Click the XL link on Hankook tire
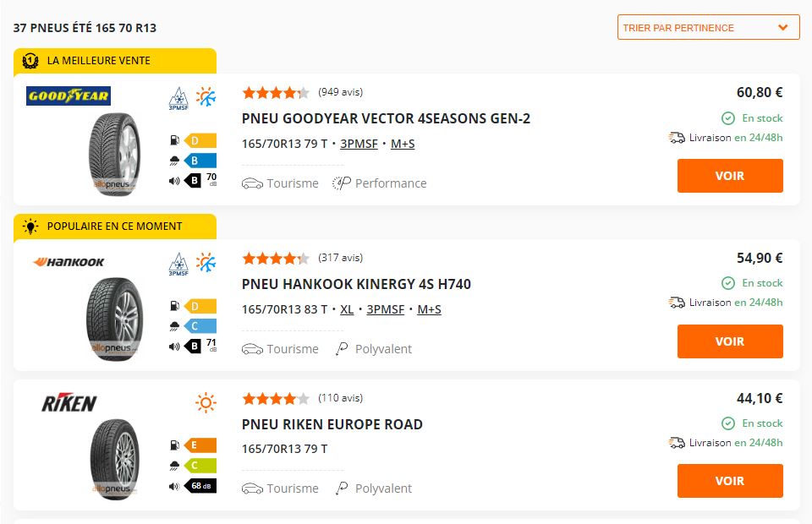Screen dimensions: 812x524 (x=347, y=309)
